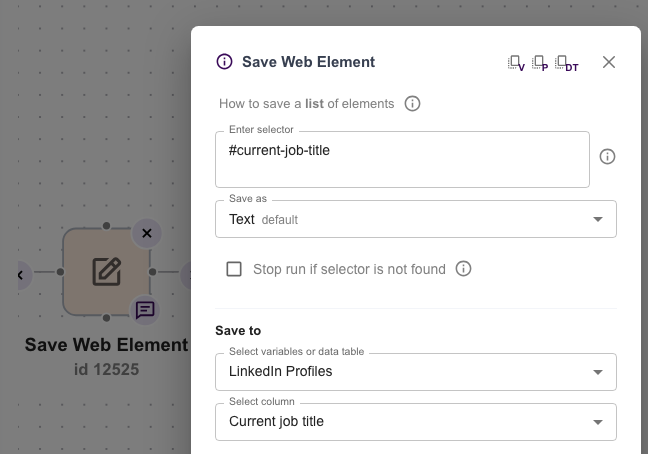Expand the LinkedIn Profiles data table dropdown
648x454 pixels.
(415, 371)
